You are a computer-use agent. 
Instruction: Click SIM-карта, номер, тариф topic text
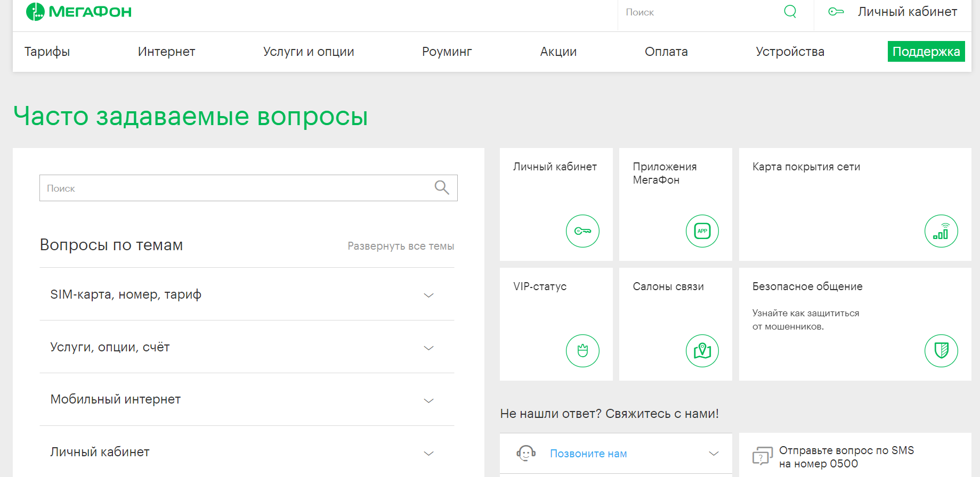tap(126, 294)
